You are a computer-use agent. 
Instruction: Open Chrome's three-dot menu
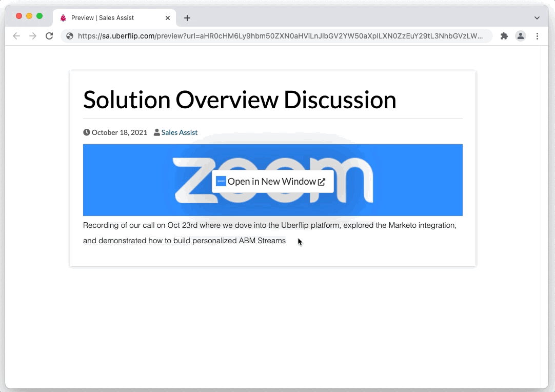click(x=537, y=36)
